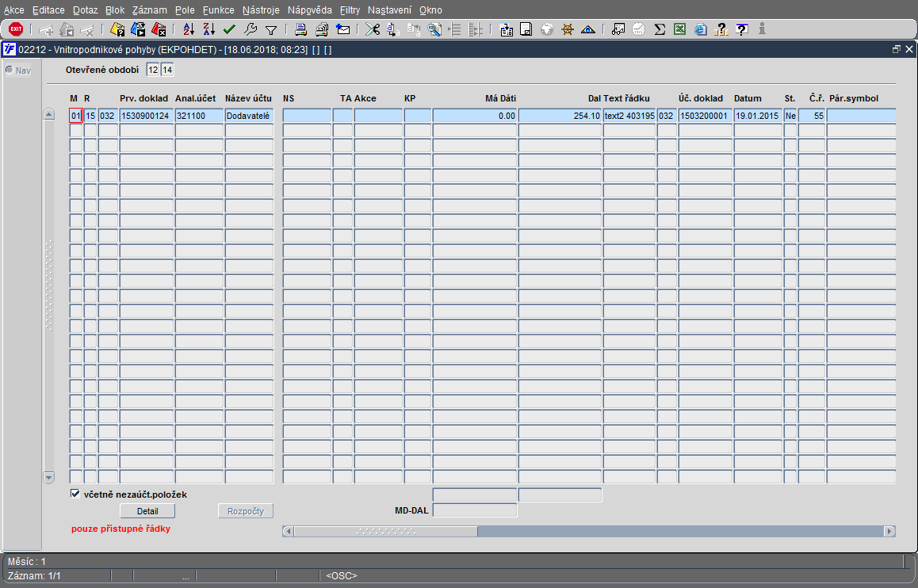The height and width of the screenshot is (588, 918).
Task: Open the Nastavení menu
Action: click(x=389, y=10)
